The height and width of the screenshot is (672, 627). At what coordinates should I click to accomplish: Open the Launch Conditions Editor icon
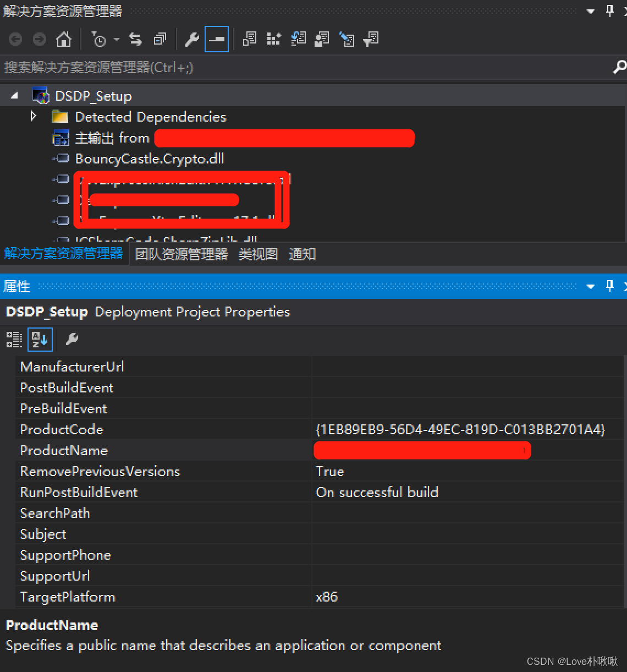(x=371, y=39)
